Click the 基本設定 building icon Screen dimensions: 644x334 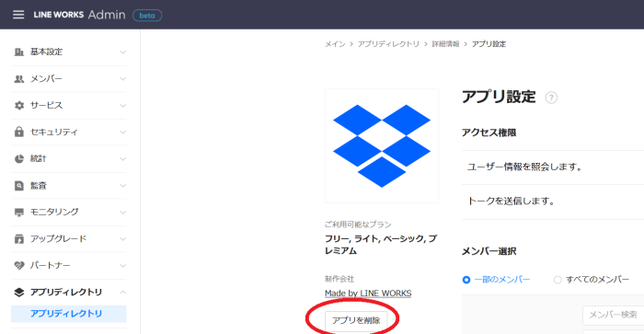pyautogui.click(x=19, y=52)
